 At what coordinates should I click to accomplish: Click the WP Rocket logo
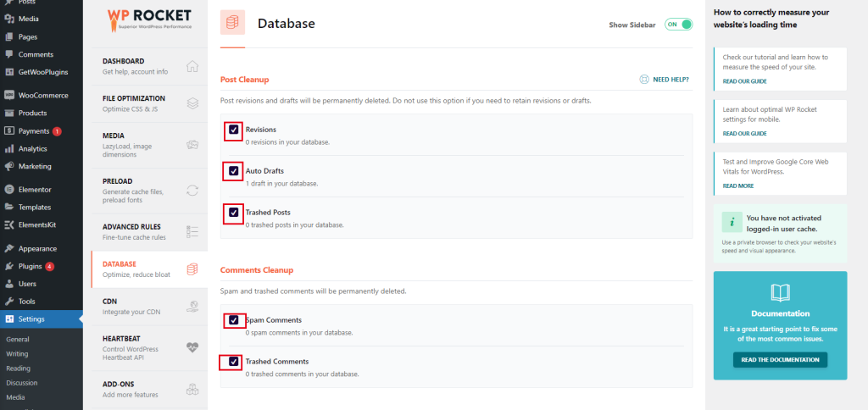click(x=149, y=19)
